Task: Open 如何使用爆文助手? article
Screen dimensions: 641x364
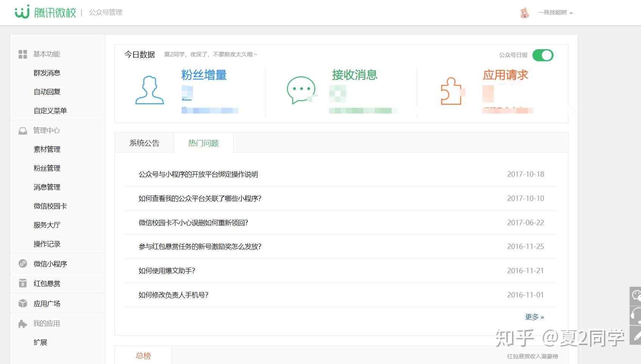Action: [167, 271]
